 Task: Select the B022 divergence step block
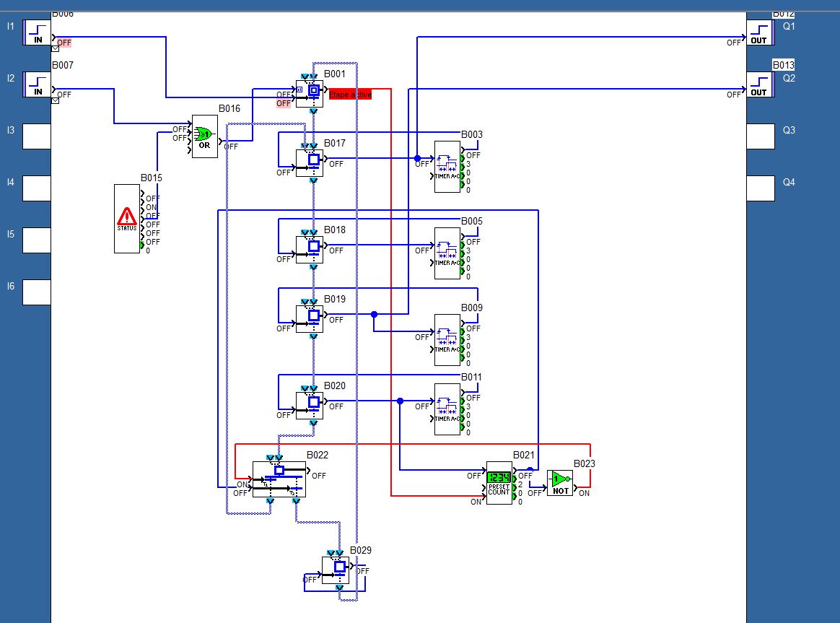click(279, 479)
